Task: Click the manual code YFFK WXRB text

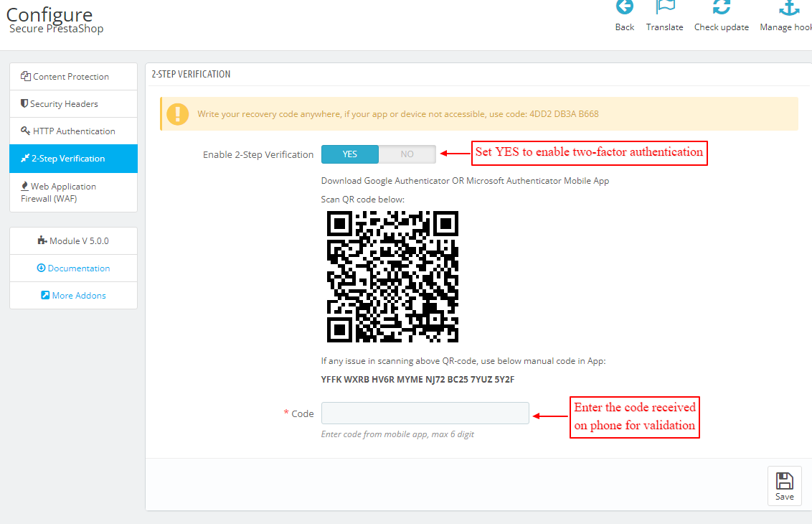Action: coord(417,380)
